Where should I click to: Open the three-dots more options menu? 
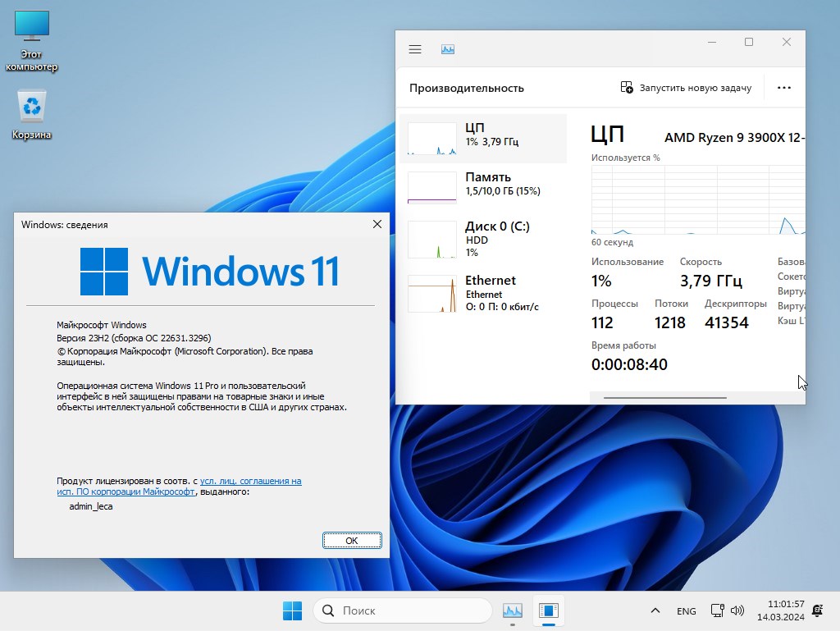[x=783, y=88]
